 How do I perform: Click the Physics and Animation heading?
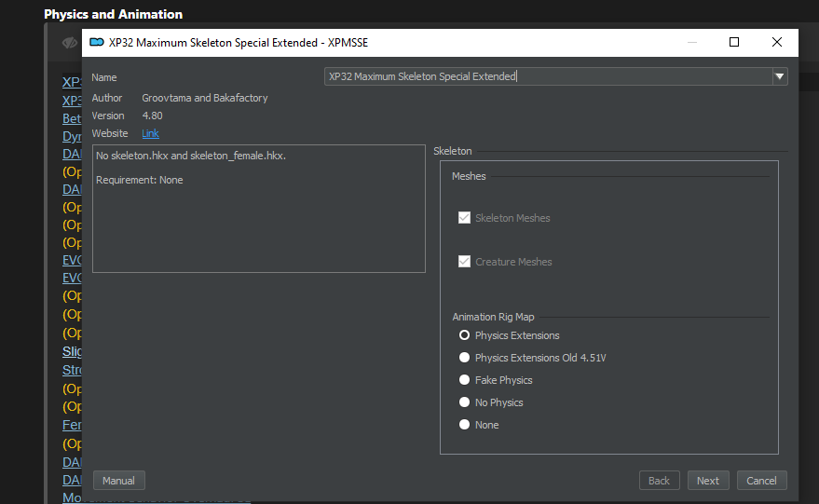(x=114, y=14)
